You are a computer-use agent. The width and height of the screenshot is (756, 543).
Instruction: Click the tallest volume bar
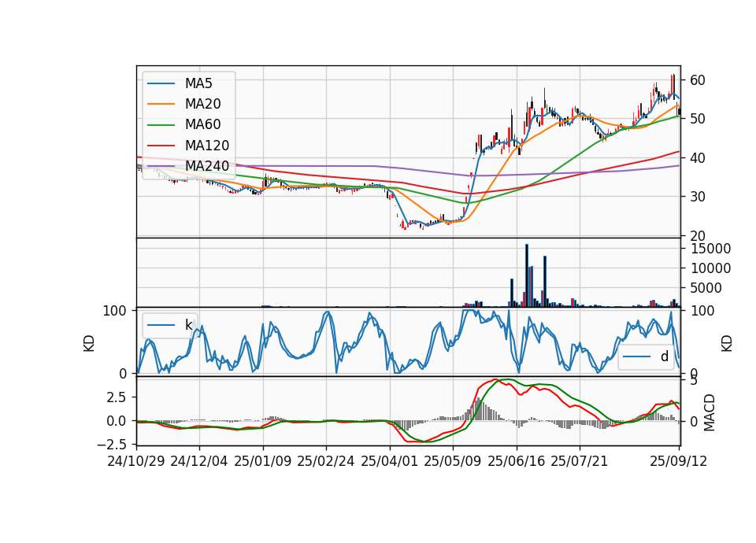[527, 275]
